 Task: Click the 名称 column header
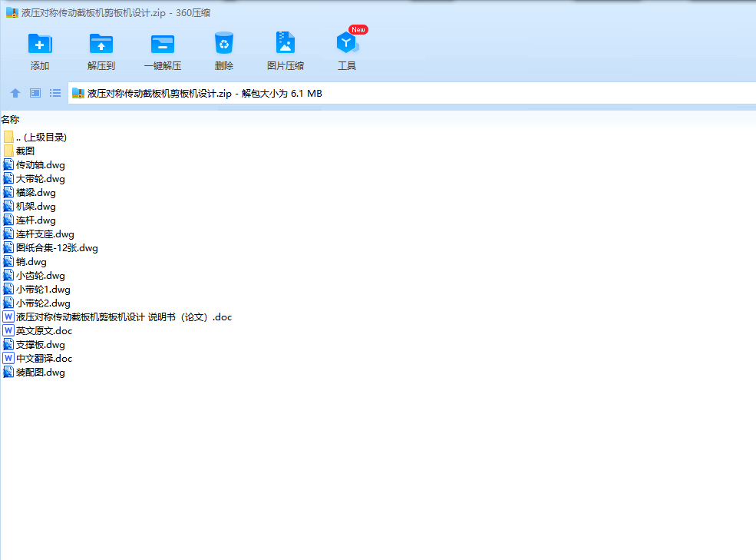(x=10, y=119)
